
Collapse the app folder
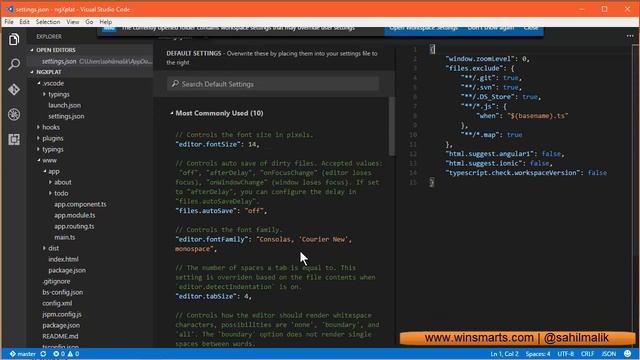tap(44, 171)
